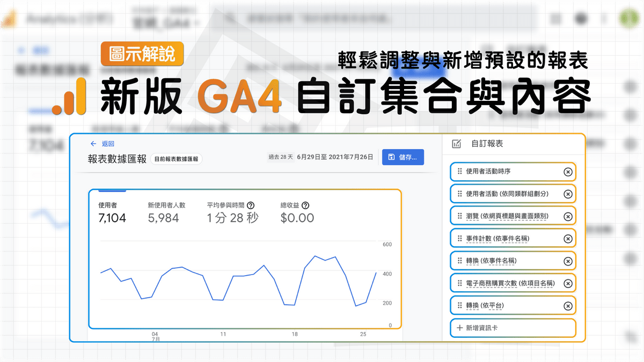Click the 目前報表數據匯報 chip
Viewport: 644px width, 362px height.
176,159
